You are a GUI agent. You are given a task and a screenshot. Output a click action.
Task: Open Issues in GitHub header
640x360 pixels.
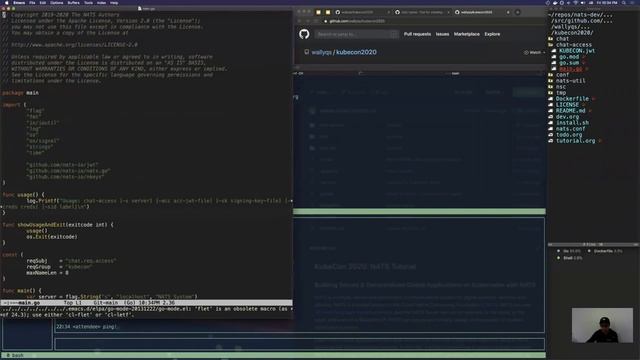[442, 34]
